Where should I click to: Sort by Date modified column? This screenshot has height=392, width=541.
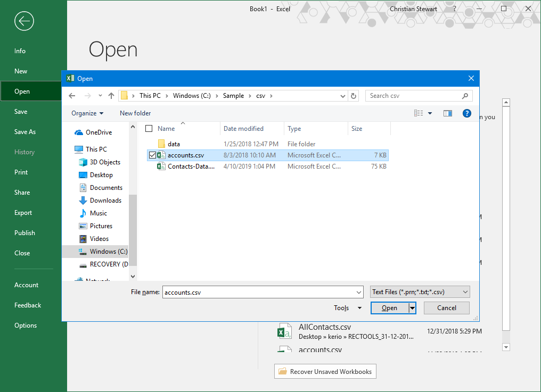tap(243, 129)
